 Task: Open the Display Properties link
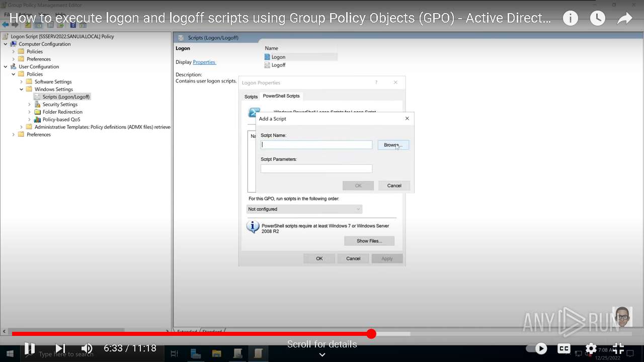coord(204,62)
